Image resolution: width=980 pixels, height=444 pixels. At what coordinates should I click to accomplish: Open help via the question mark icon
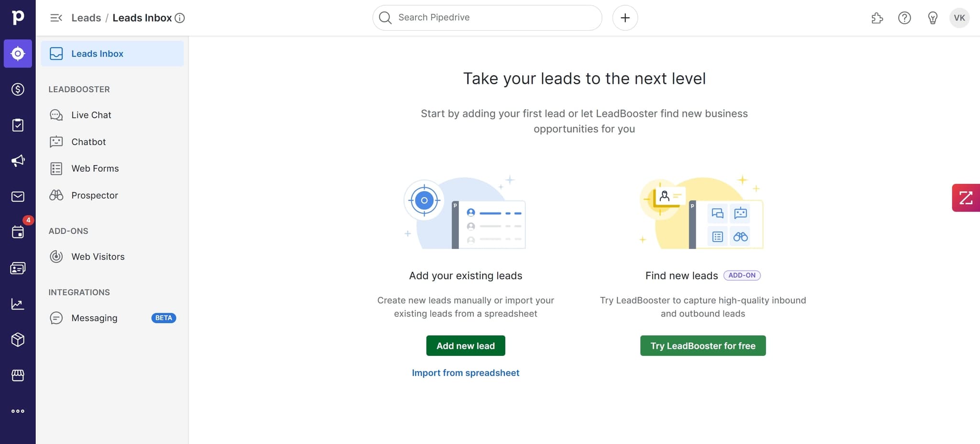coord(904,18)
